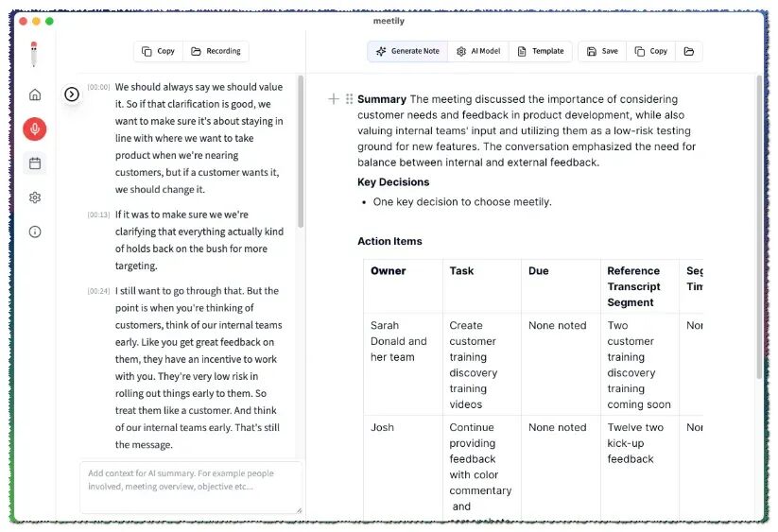The width and height of the screenshot is (778, 532).
Task: Start recording with the red microphone button
Action: (35, 129)
